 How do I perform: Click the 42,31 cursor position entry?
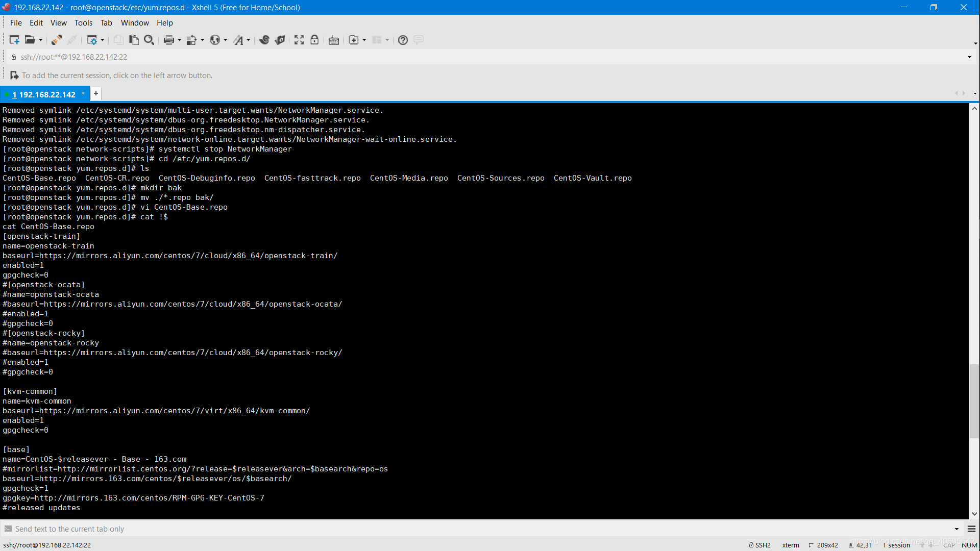tap(861, 545)
